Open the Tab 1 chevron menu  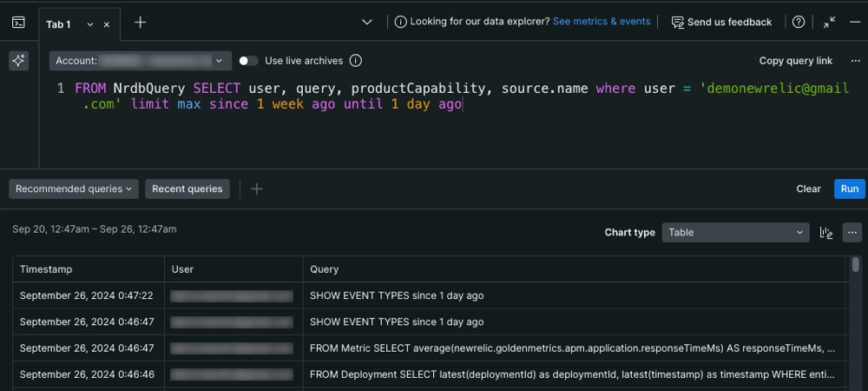pos(90,24)
